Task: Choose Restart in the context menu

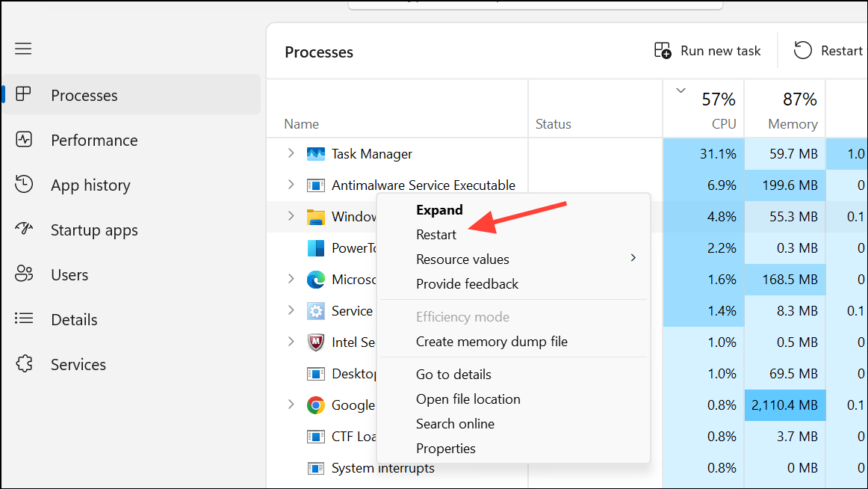Action: pos(436,235)
